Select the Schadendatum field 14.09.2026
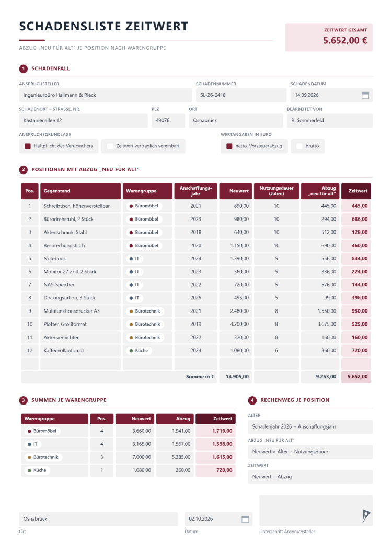The width and height of the screenshot is (392, 554). click(x=331, y=95)
